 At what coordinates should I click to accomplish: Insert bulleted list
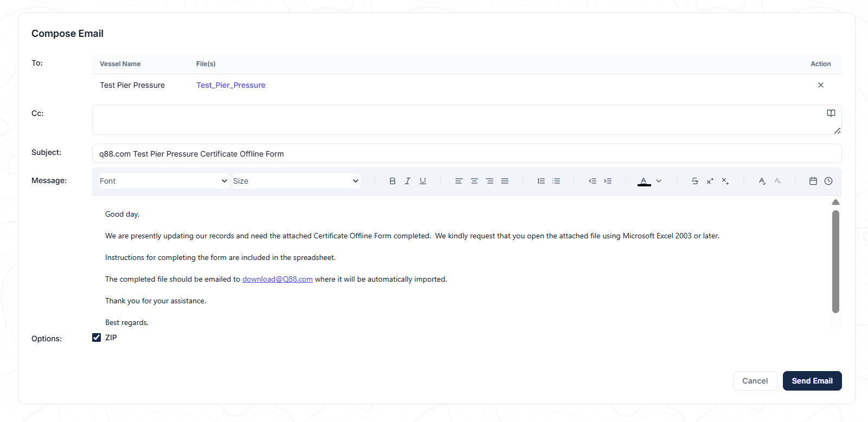coord(556,181)
